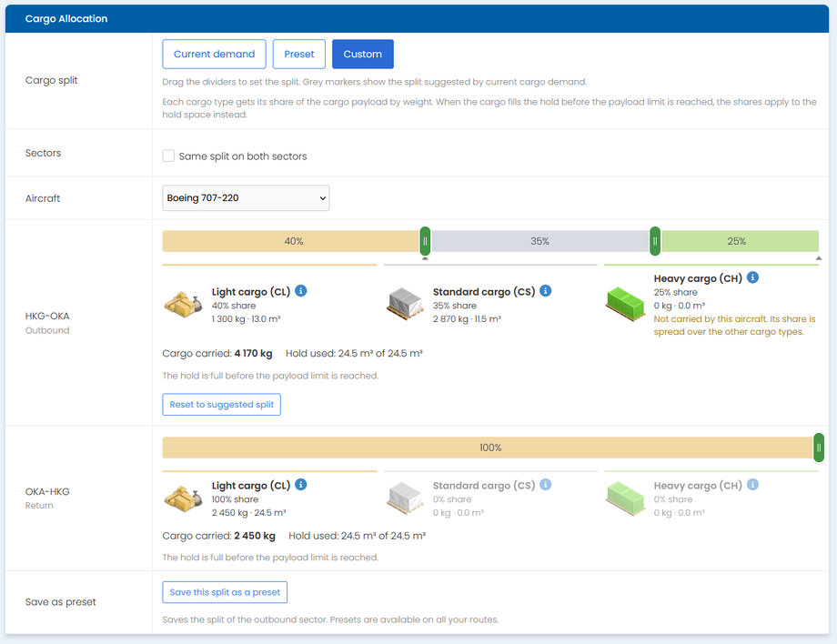Screen dimensions: 837x644
Task: Click the Light cargo info icon for HKG-OKA
Action: coord(301,291)
